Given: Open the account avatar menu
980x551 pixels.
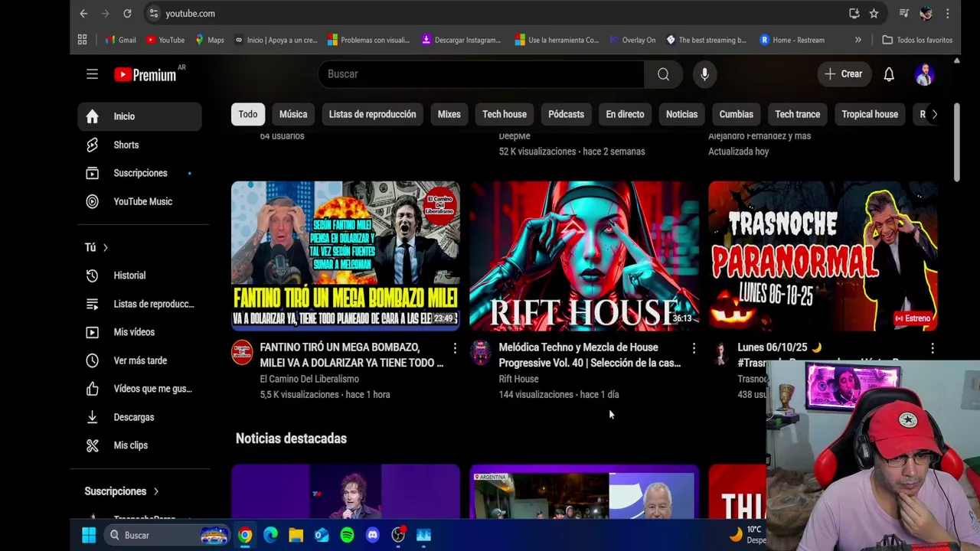Looking at the screenshot, I should tap(924, 74).
